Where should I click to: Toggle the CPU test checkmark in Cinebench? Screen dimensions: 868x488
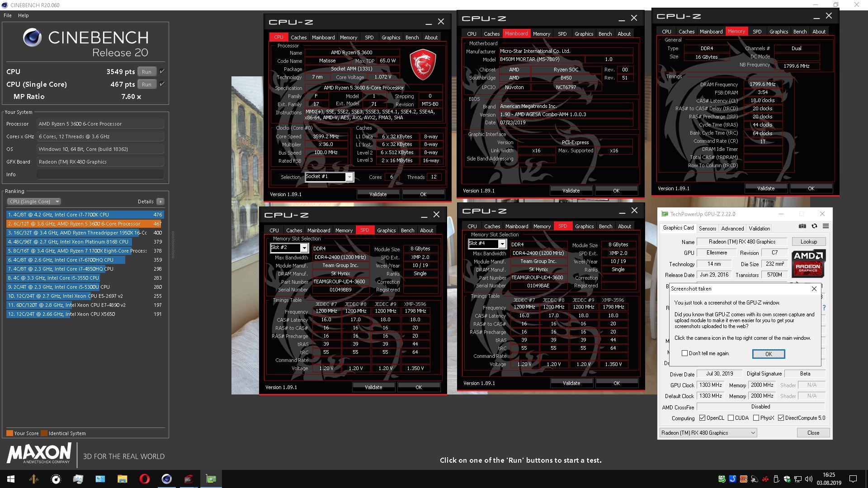162,71
